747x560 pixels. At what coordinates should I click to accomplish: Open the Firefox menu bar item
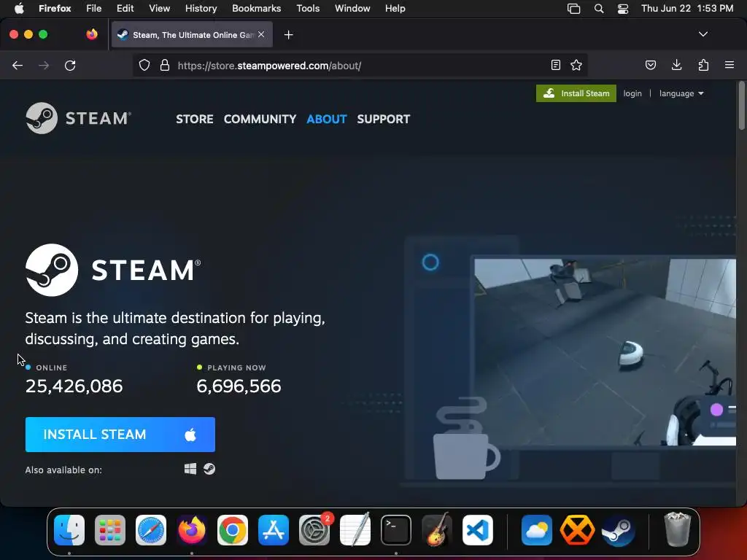tap(55, 9)
